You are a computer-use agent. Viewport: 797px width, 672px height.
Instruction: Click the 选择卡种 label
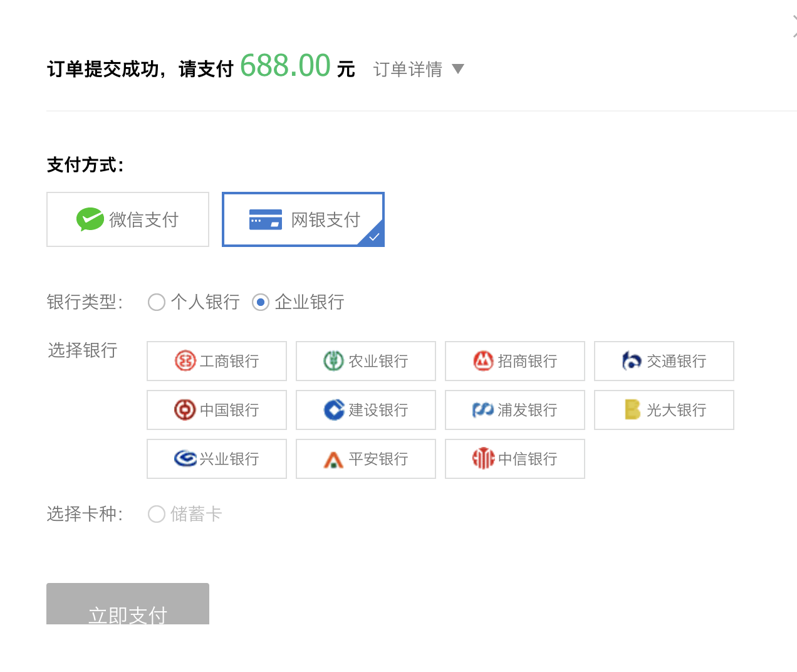85,514
